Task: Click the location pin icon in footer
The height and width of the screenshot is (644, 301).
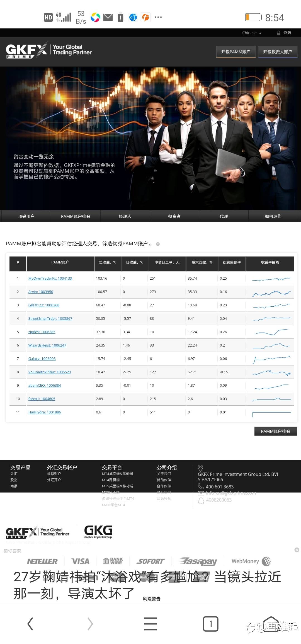Action: [200, 468]
